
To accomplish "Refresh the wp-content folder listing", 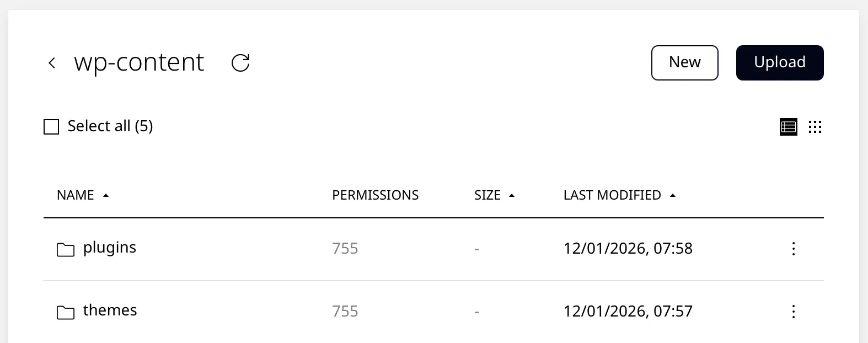I will click(x=240, y=63).
